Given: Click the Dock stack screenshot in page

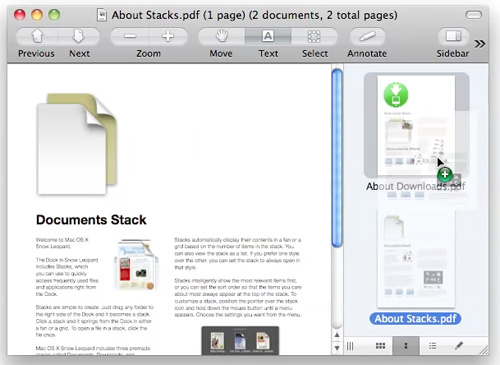Looking at the screenshot, I should (240, 340).
